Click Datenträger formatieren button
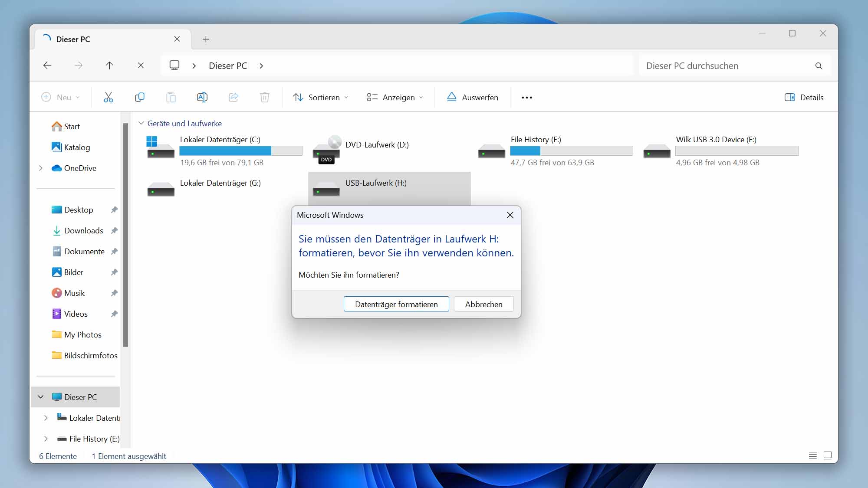 tap(396, 304)
